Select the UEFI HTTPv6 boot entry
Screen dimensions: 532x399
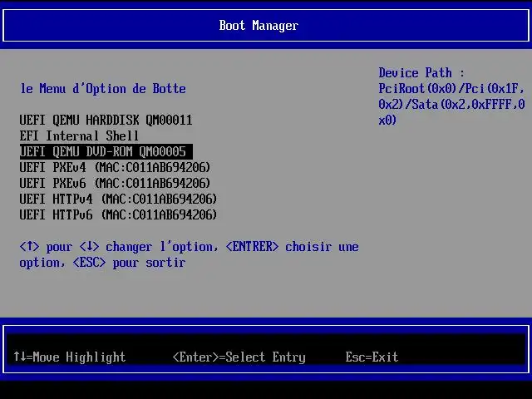(x=118, y=214)
